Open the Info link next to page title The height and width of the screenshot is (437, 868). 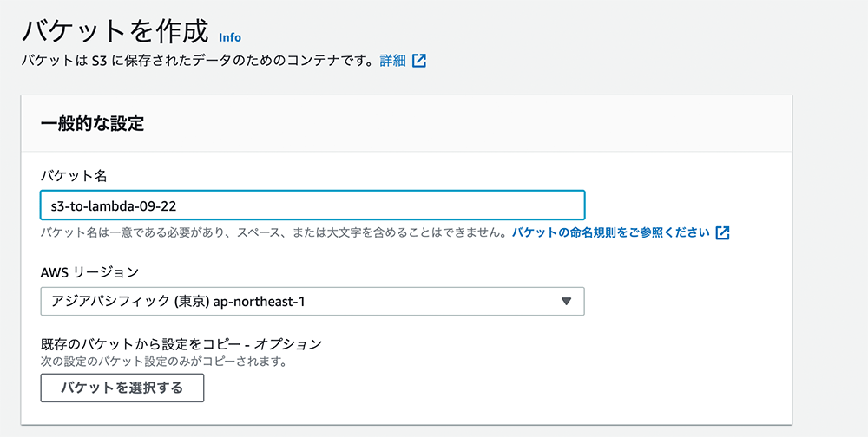(230, 37)
